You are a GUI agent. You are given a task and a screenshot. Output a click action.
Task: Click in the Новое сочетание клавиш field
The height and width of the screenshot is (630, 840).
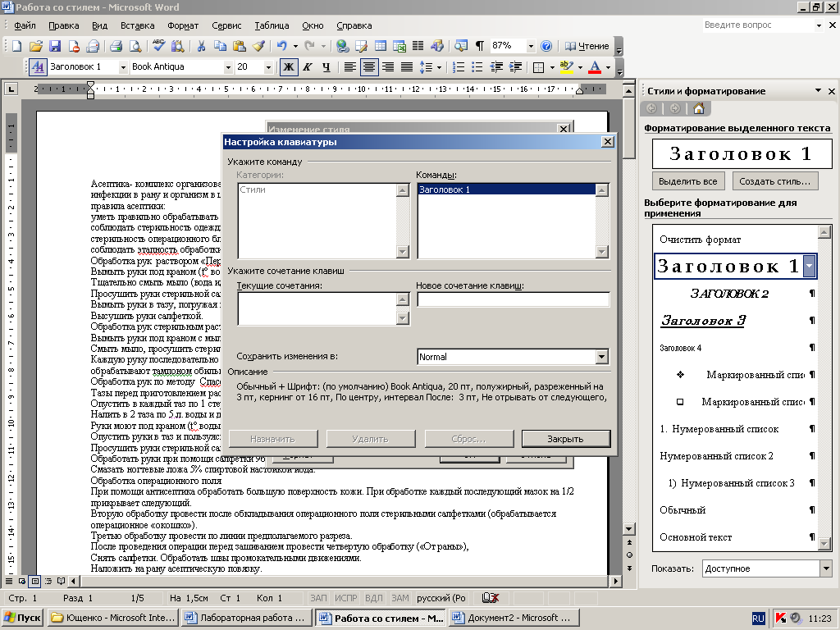513,299
